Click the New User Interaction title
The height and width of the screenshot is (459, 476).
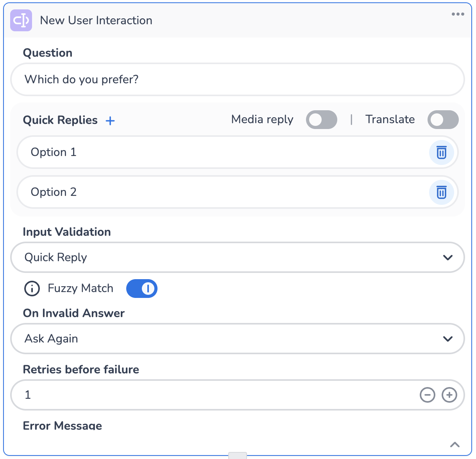(96, 20)
